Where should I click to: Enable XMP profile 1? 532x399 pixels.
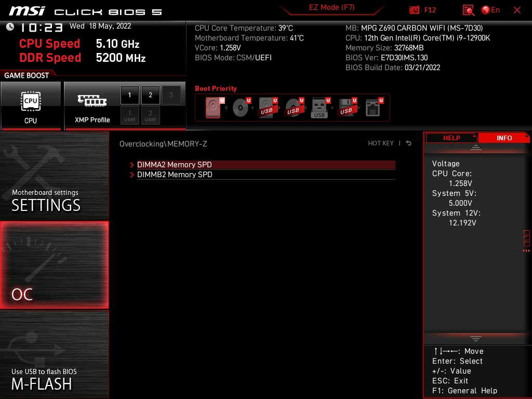pos(129,95)
